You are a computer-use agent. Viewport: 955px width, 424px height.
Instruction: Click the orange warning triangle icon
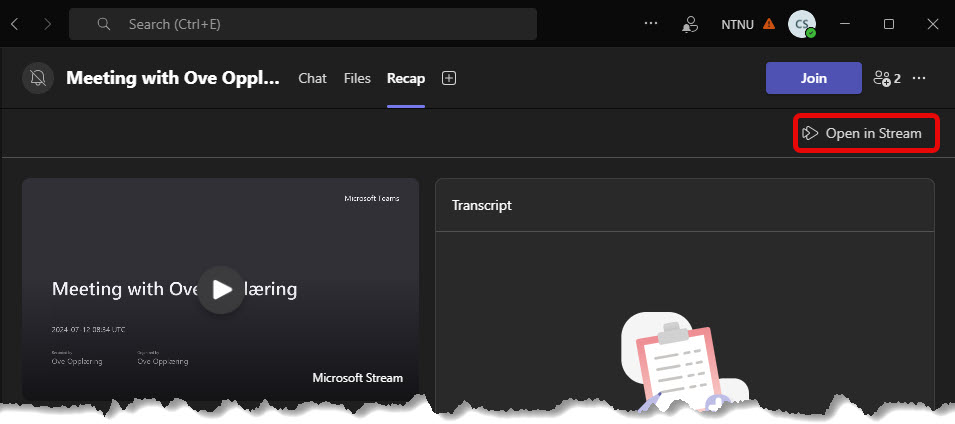769,24
